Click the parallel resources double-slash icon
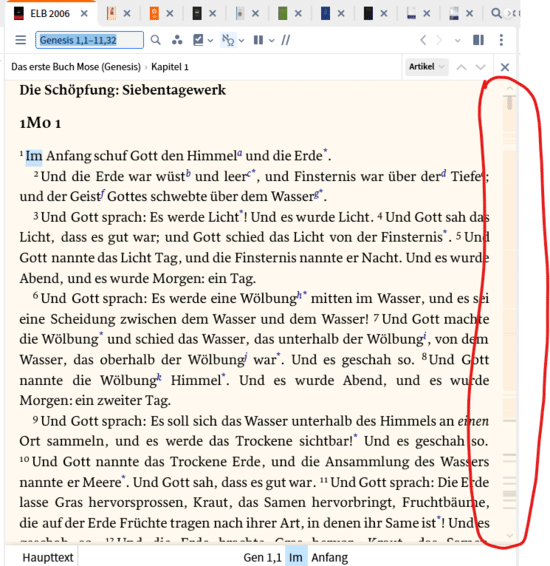The width and height of the screenshot is (550, 566). tap(286, 40)
